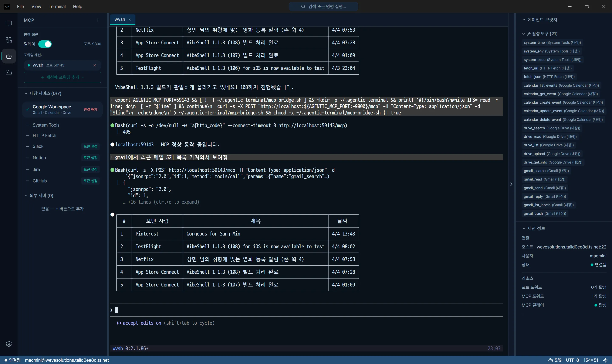
Task: Select the MCP robot sidebar icon
Action: pos(9,56)
